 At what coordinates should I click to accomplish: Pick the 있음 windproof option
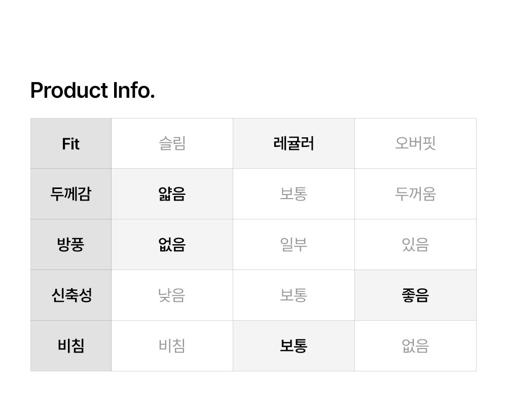coord(415,245)
